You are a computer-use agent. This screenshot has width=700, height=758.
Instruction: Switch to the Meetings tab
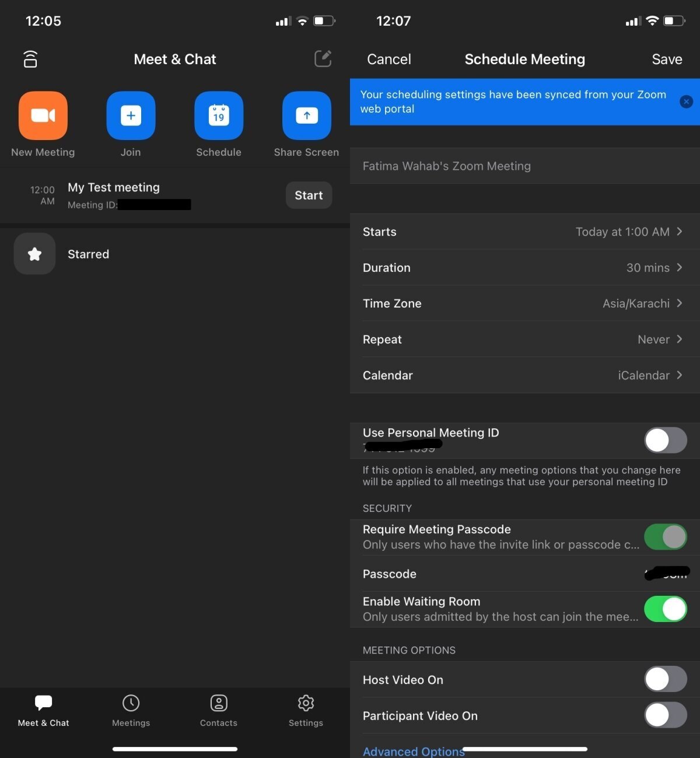(131, 710)
